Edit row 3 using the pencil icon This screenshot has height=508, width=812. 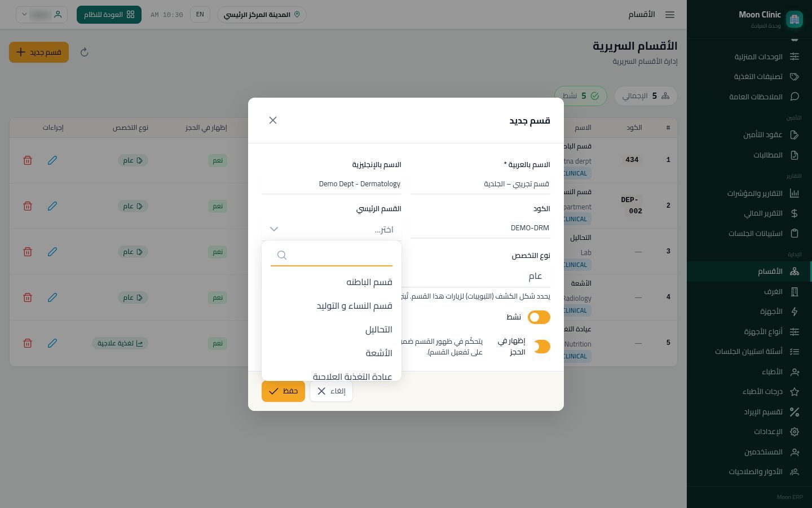click(52, 252)
